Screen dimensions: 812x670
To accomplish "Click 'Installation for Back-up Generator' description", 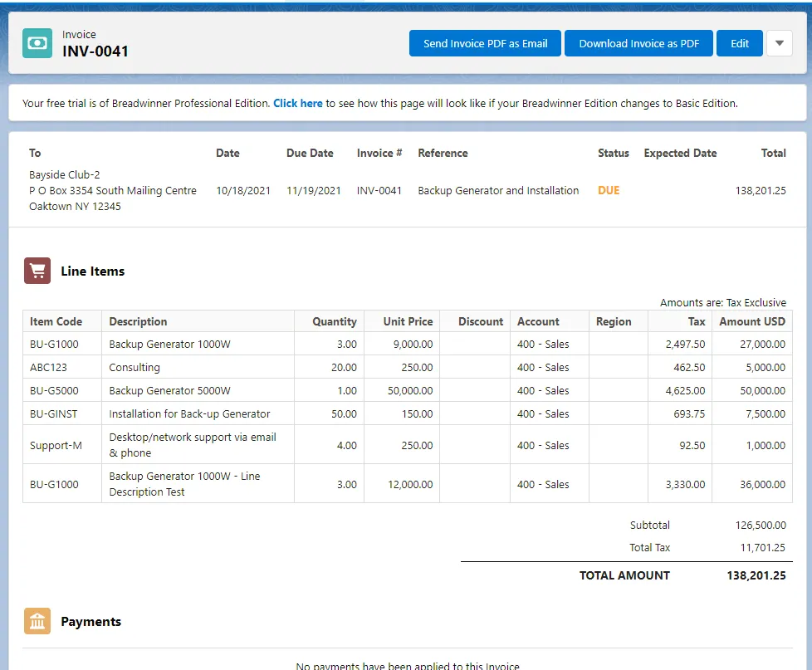I will [x=189, y=414].
